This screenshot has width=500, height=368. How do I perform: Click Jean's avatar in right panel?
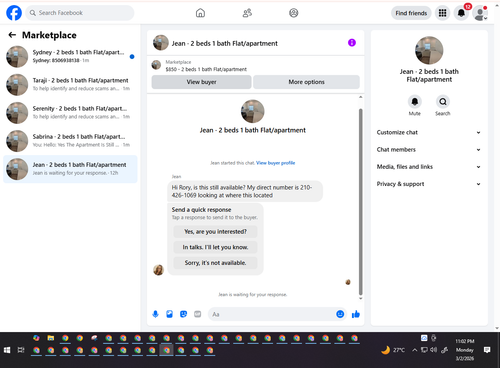pos(429,50)
